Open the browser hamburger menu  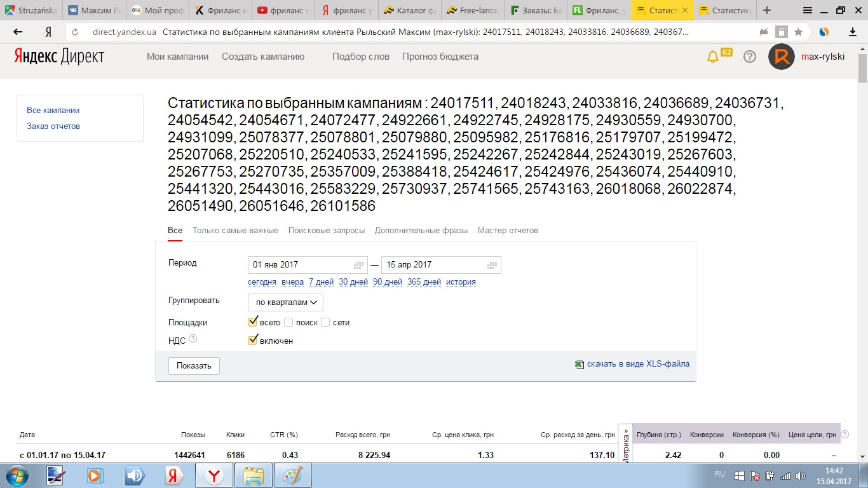coord(807,10)
